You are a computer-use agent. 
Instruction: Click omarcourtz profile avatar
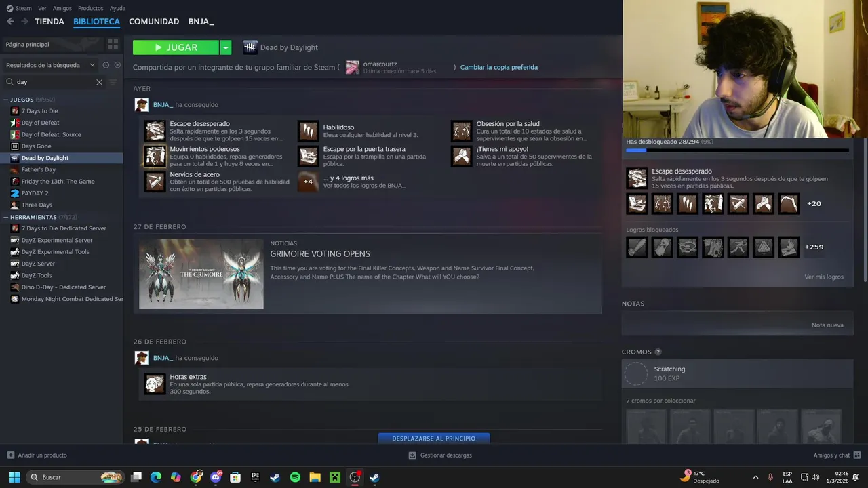coord(352,67)
